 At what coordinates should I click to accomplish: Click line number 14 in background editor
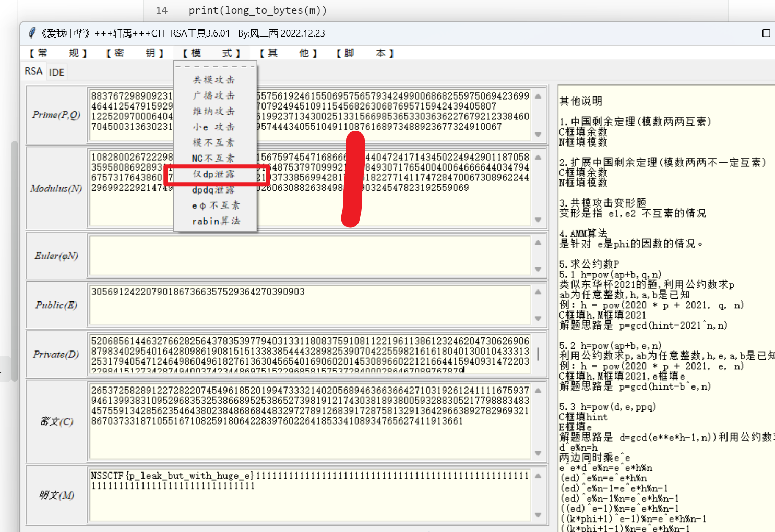[162, 10]
